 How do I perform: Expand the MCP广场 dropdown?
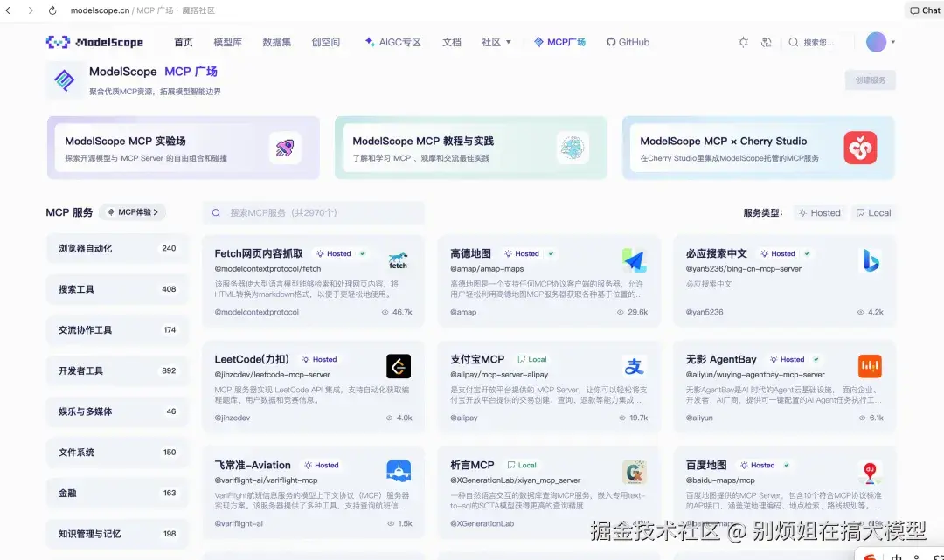pyautogui.click(x=559, y=41)
